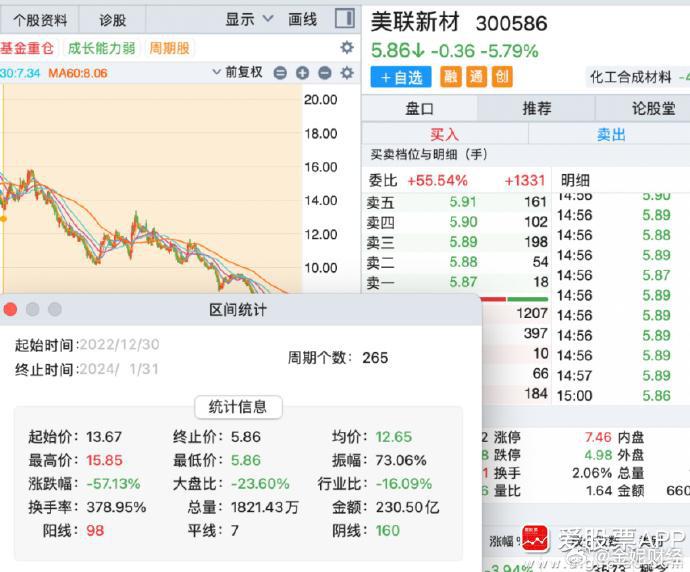Click the 涨跌幅 value -57.13%
Viewport: 690px width, 572px height.
coord(113,484)
